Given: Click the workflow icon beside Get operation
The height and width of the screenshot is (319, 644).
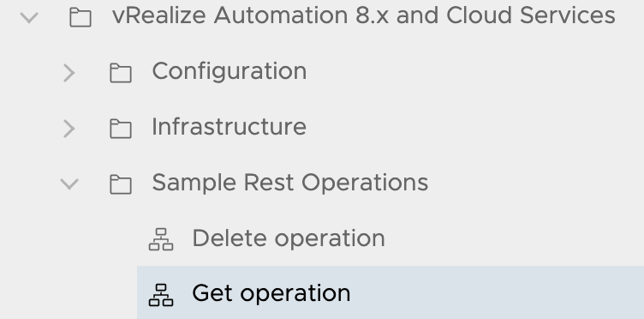Looking at the screenshot, I should point(161,295).
